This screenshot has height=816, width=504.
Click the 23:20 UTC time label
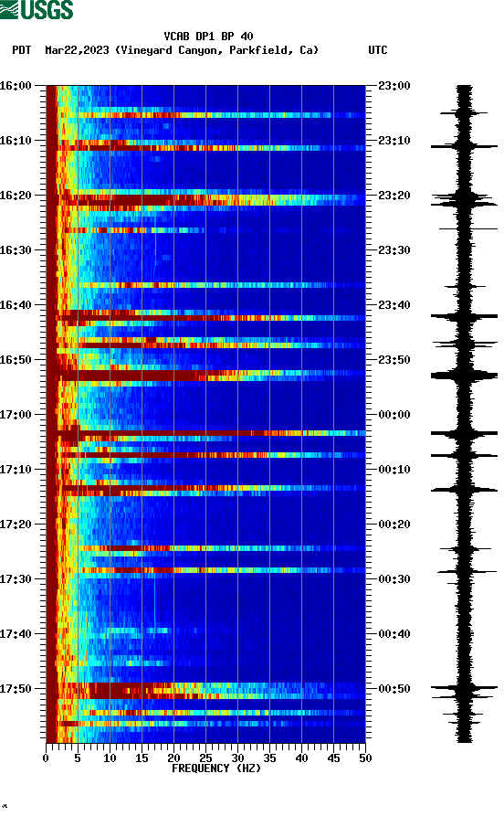pyautogui.click(x=394, y=196)
